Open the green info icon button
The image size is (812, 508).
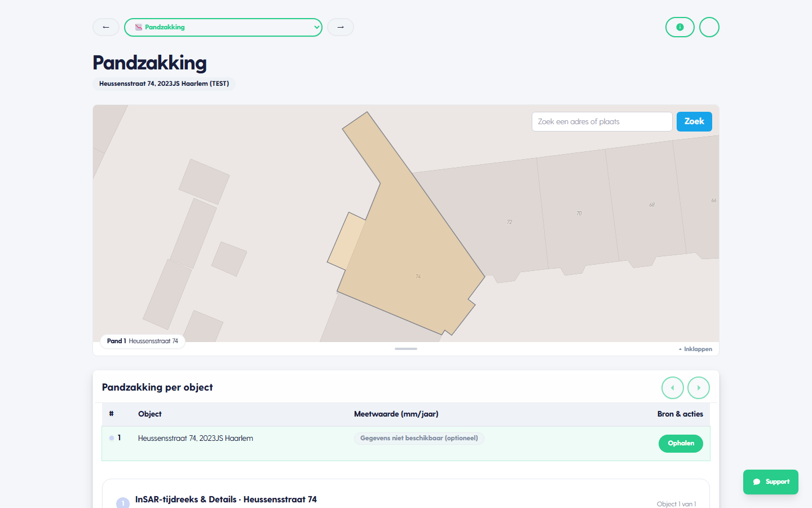[x=680, y=27]
